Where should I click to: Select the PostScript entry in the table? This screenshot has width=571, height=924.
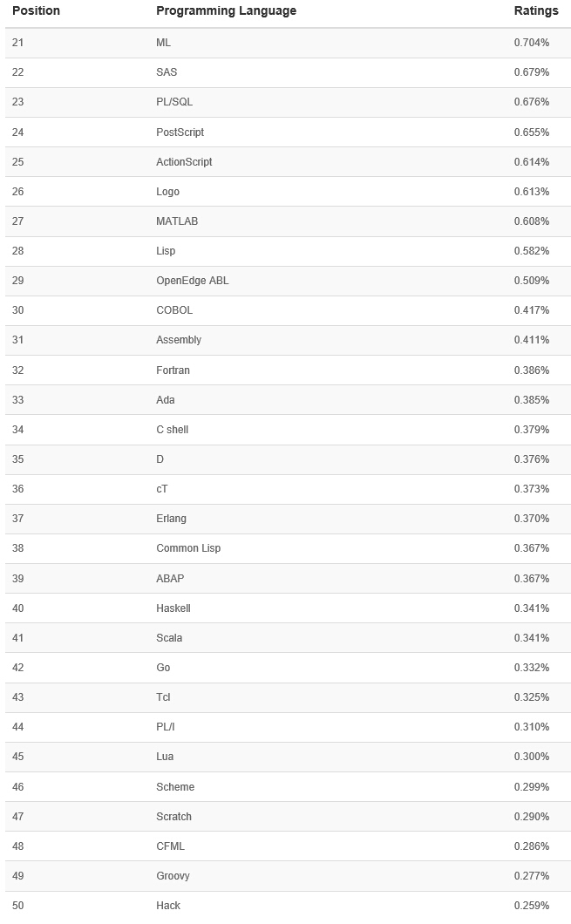180,132
